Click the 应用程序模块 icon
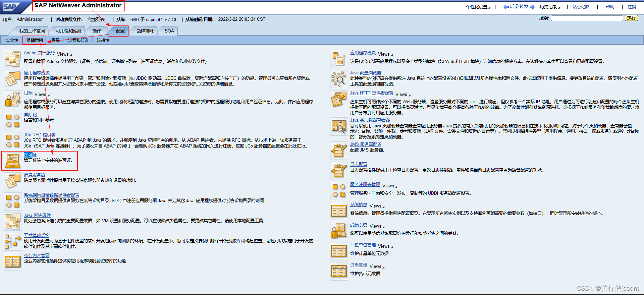 (339, 59)
